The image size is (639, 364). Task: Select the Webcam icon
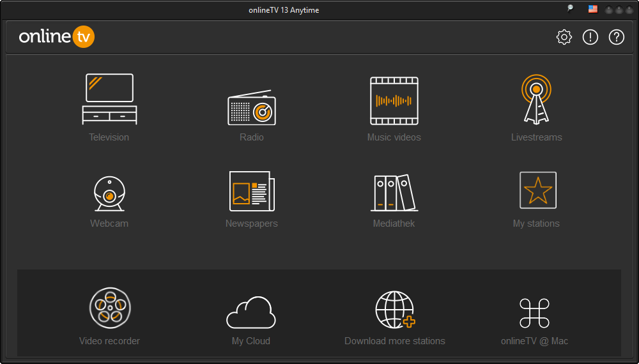[x=109, y=193]
